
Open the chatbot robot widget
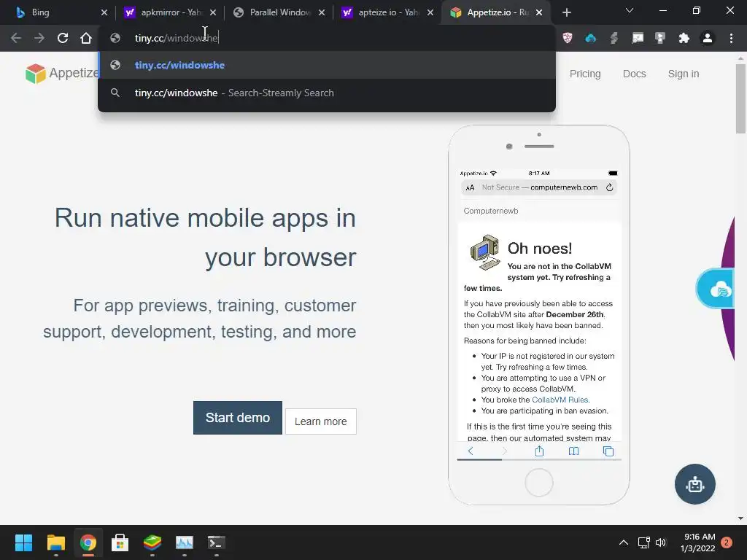[x=694, y=484]
